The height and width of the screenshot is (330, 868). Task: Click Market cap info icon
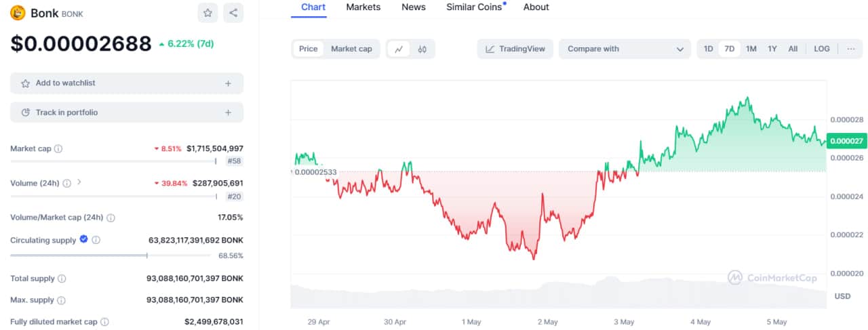pyautogui.click(x=58, y=148)
